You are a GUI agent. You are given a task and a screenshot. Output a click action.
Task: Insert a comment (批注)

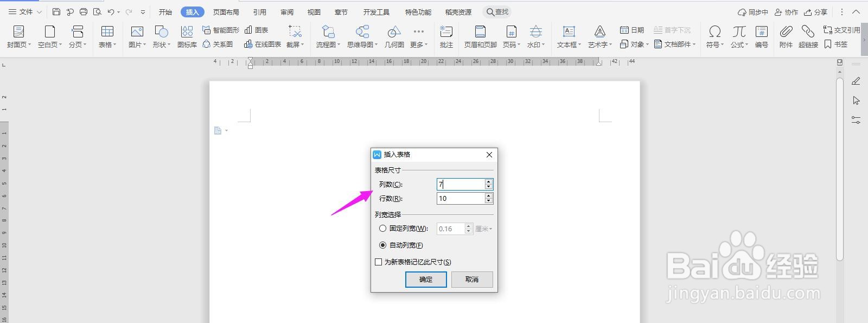446,36
